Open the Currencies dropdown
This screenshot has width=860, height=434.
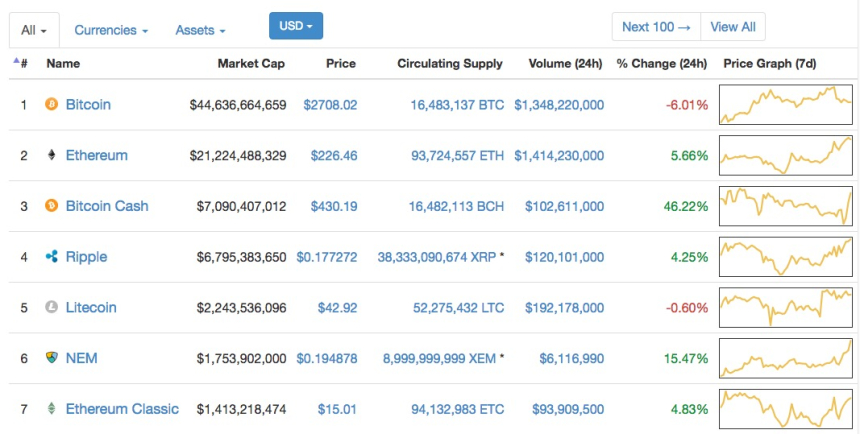(x=111, y=30)
